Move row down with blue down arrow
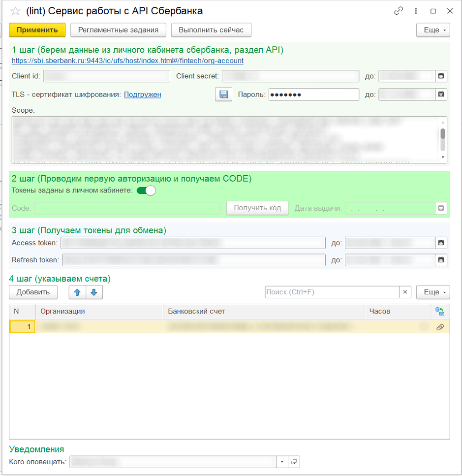462x476 pixels. click(x=94, y=292)
